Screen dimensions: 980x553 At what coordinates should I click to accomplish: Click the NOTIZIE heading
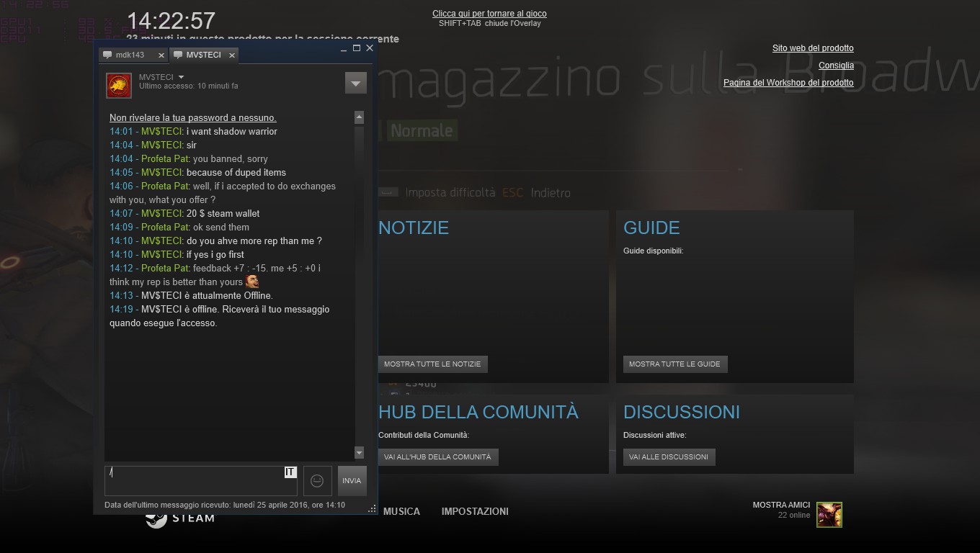(x=414, y=228)
